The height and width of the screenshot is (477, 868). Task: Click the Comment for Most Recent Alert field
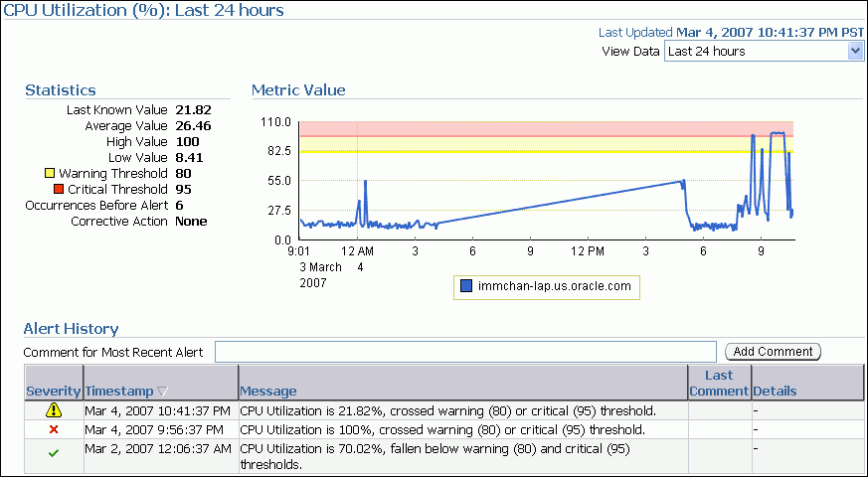click(465, 352)
